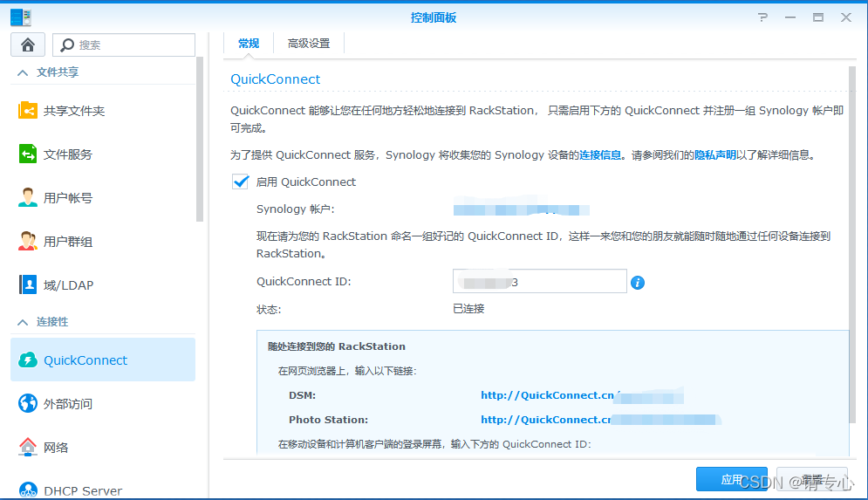Click the User account (用户帐号) icon

[x=28, y=197]
